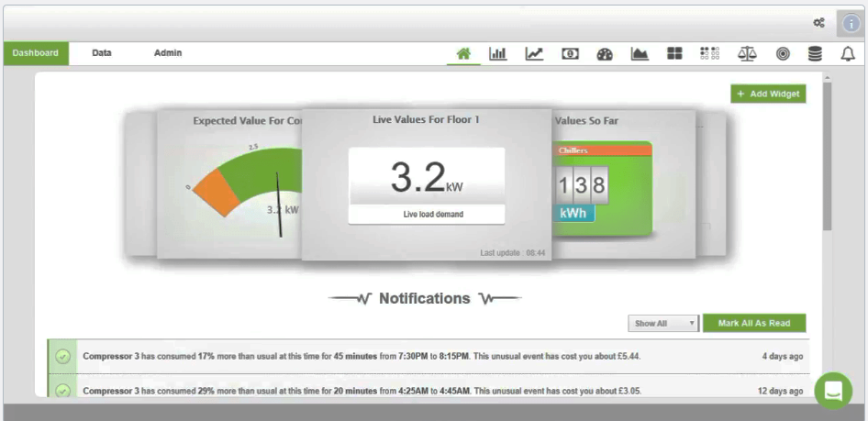868x421 pixels.
Task: Open the balance scales comparison icon
Action: [747, 54]
